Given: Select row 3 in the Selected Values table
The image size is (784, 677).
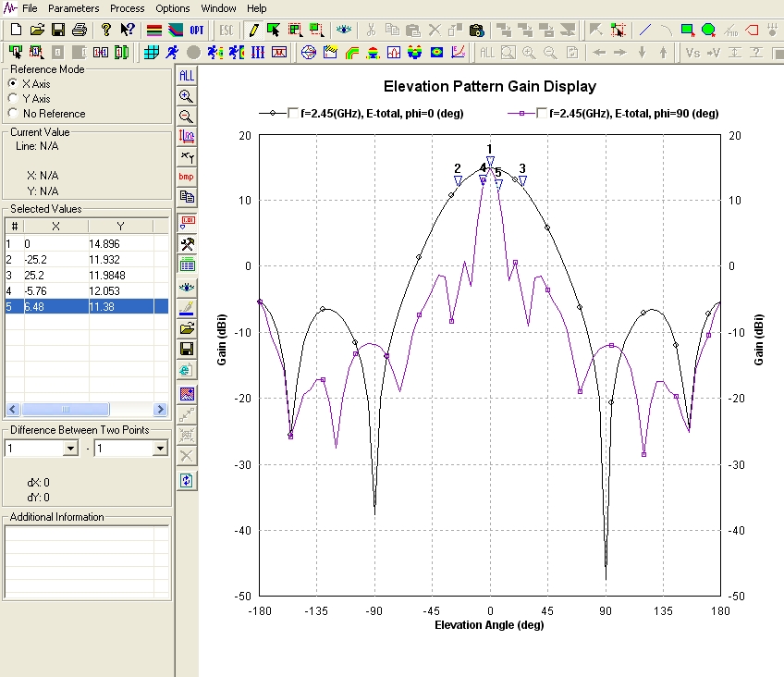Looking at the screenshot, I should click(55, 275).
